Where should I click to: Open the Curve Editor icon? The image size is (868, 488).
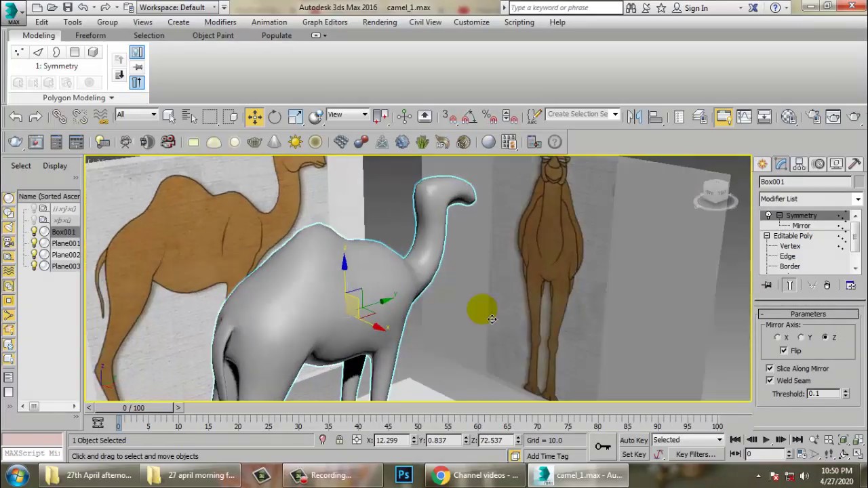(x=744, y=117)
